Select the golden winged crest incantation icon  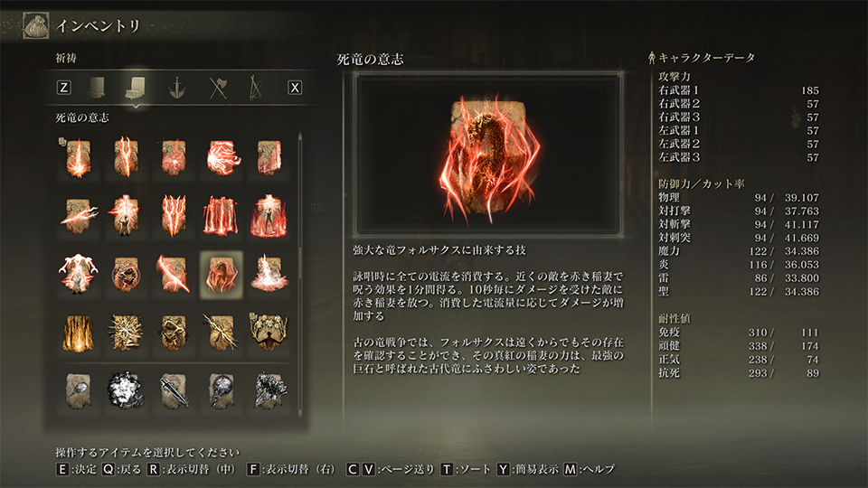[269, 333]
